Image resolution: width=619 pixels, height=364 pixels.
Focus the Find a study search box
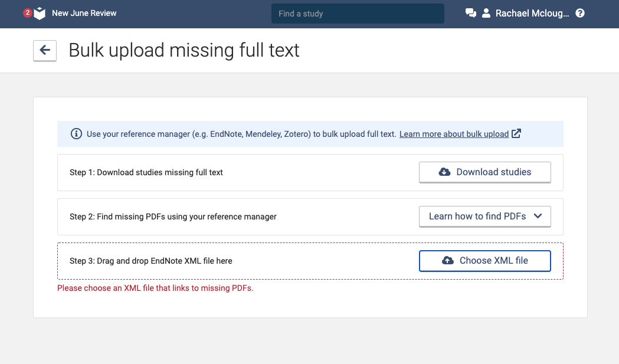click(x=358, y=14)
